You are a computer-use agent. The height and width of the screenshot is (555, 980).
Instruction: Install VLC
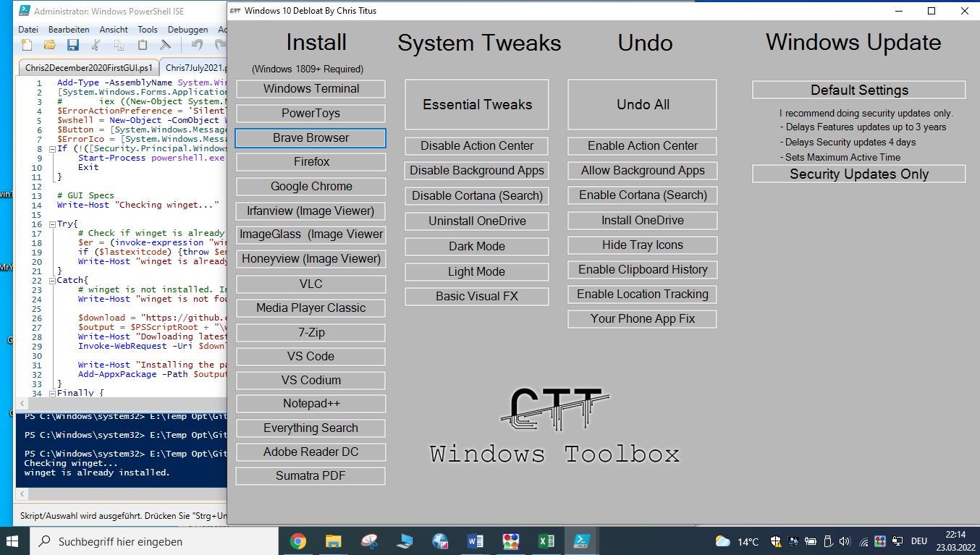tap(311, 284)
